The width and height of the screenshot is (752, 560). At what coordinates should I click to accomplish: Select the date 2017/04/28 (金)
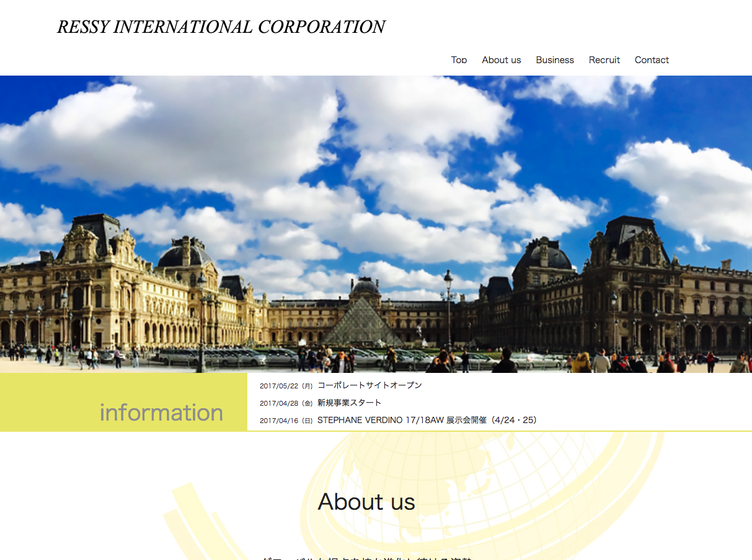click(286, 403)
